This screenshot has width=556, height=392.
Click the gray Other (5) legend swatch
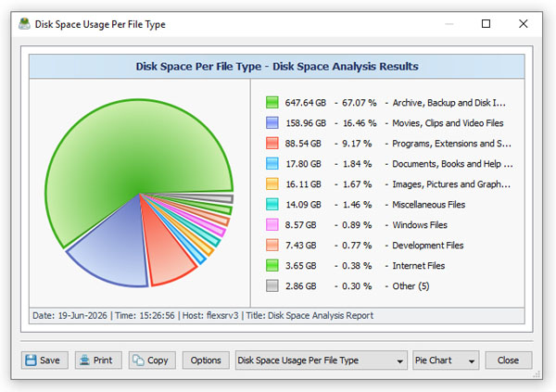coord(272,286)
